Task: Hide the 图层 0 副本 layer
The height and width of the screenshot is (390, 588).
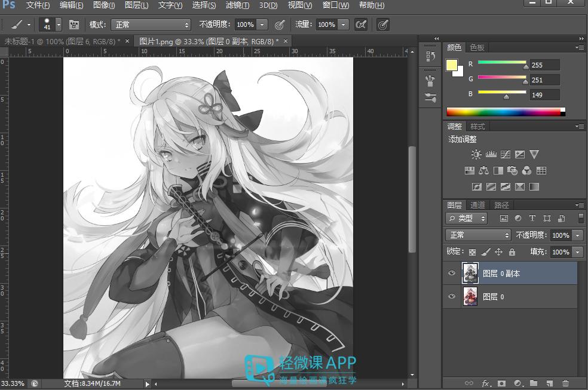Action: click(x=452, y=274)
